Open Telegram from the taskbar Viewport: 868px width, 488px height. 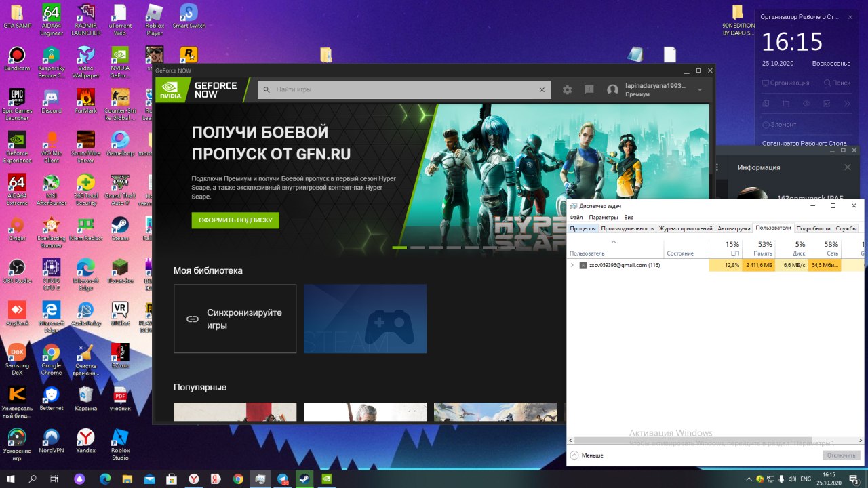[282, 479]
